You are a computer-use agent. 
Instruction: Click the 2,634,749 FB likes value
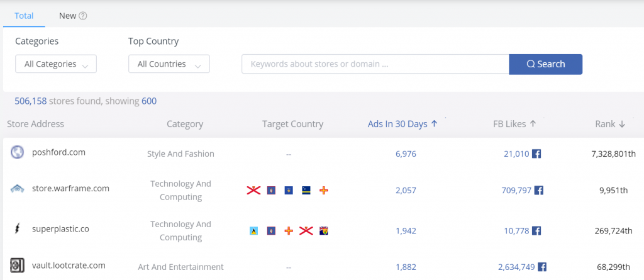[x=517, y=267]
